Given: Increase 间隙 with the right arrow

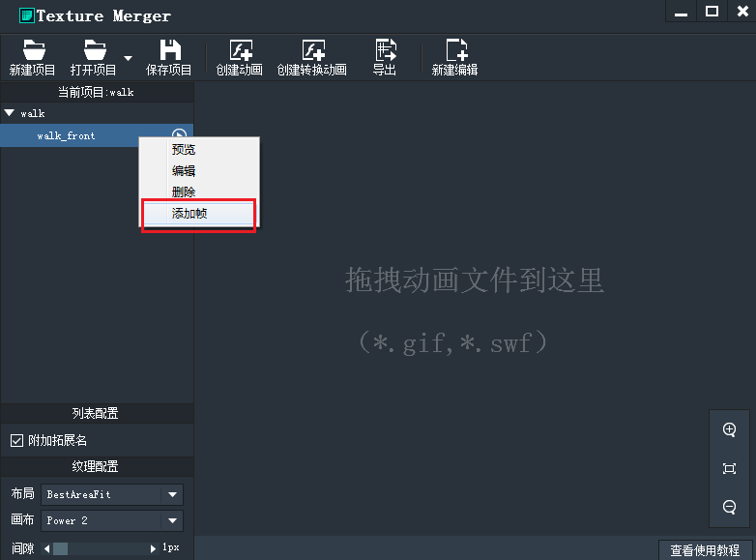Looking at the screenshot, I should [154, 548].
